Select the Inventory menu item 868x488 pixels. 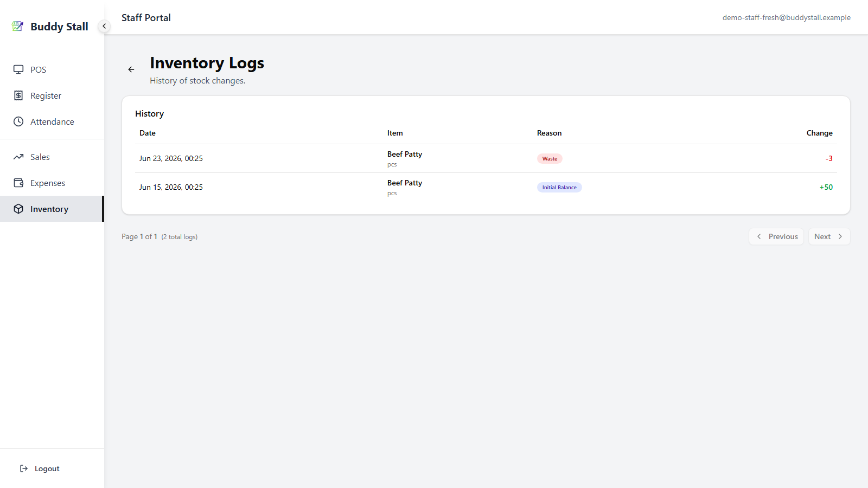(52, 209)
